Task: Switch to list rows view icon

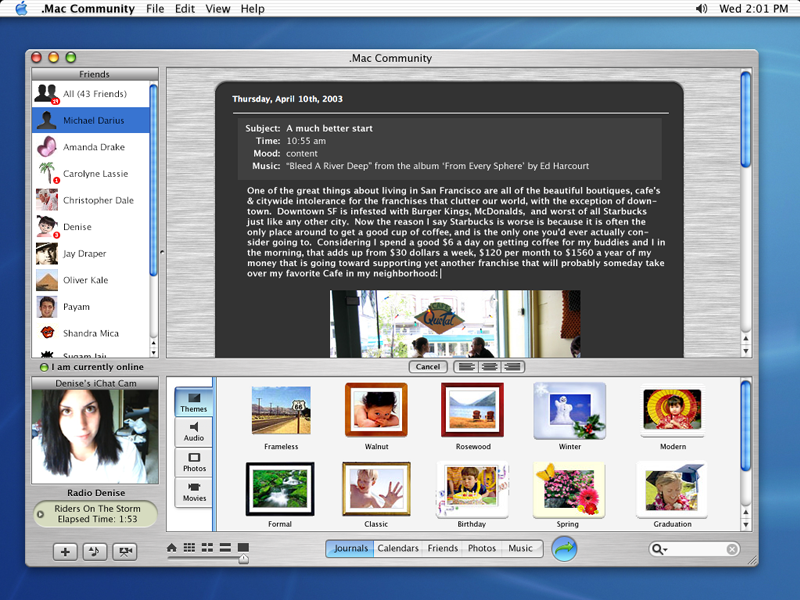Action: 225,547
